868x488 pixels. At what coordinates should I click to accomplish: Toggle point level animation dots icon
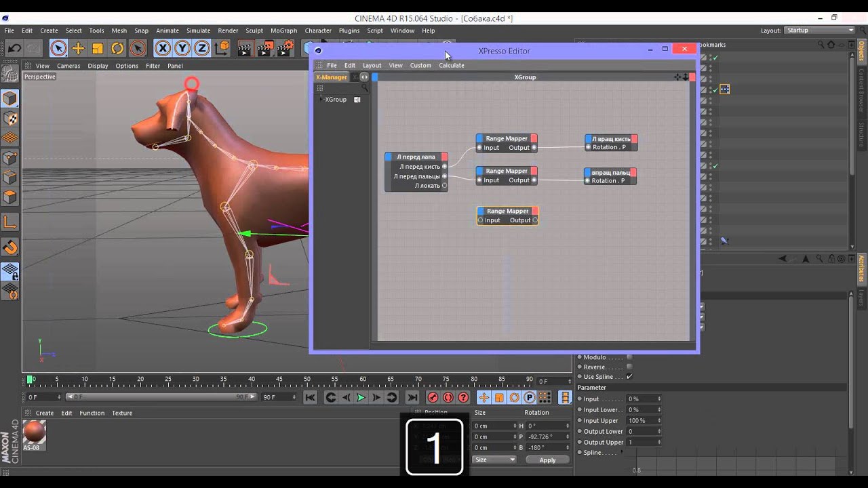pyautogui.click(x=544, y=398)
